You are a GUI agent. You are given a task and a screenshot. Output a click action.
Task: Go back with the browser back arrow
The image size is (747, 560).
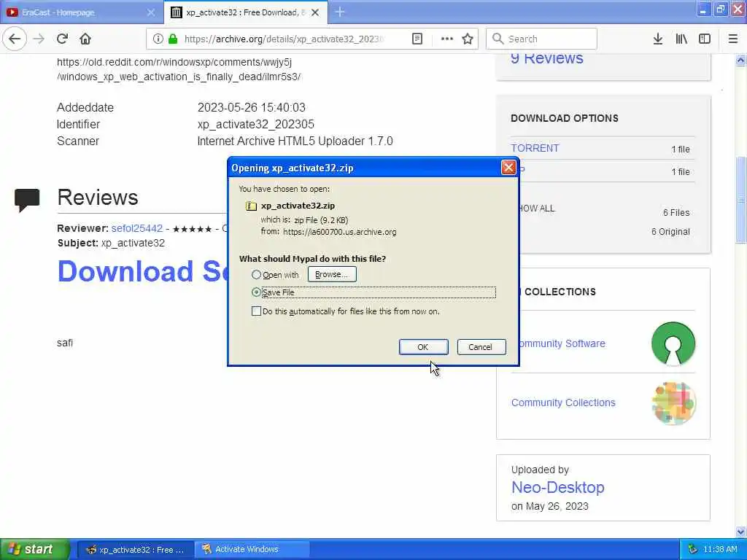click(x=15, y=39)
